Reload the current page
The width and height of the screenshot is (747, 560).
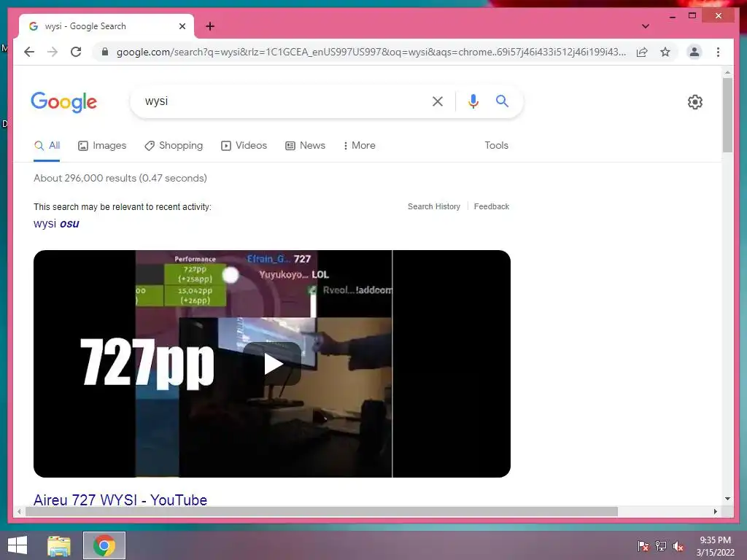pos(76,52)
